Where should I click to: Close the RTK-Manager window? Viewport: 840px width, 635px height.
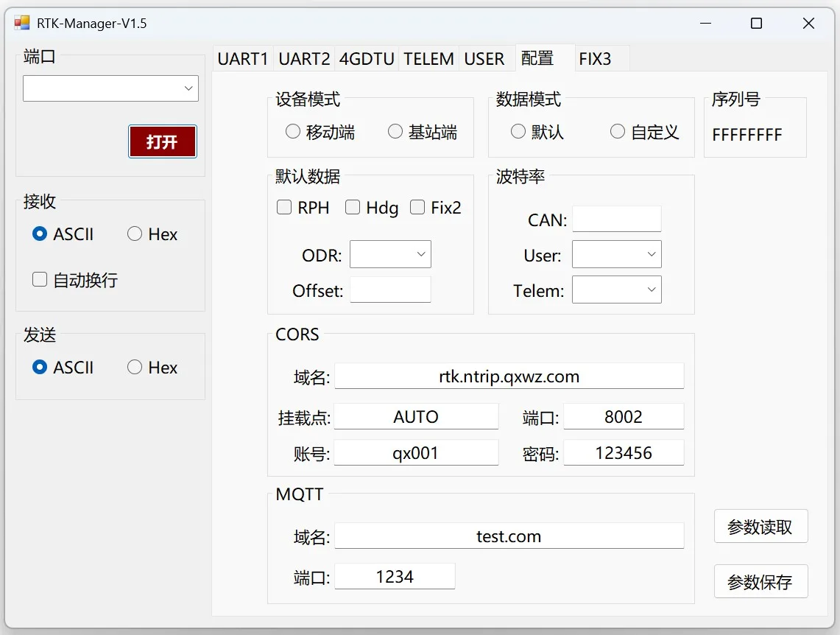(x=808, y=23)
